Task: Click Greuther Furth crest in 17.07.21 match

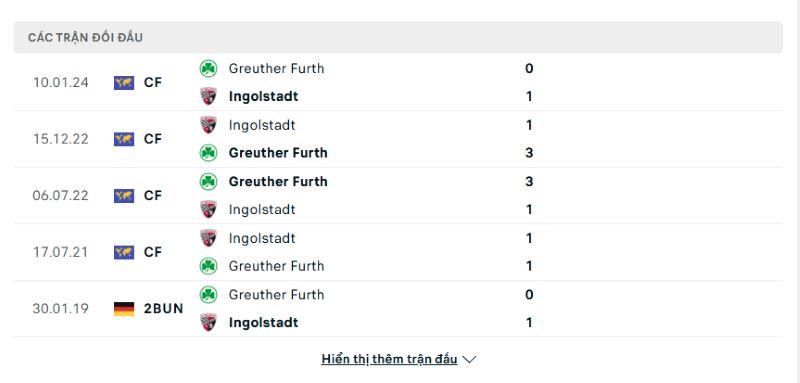Action: pos(208,266)
